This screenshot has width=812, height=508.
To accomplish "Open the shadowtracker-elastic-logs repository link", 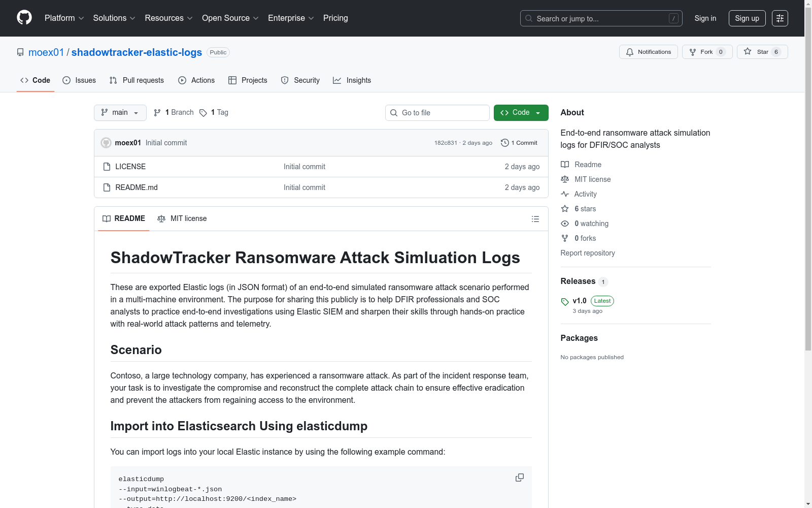I will [x=137, y=52].
